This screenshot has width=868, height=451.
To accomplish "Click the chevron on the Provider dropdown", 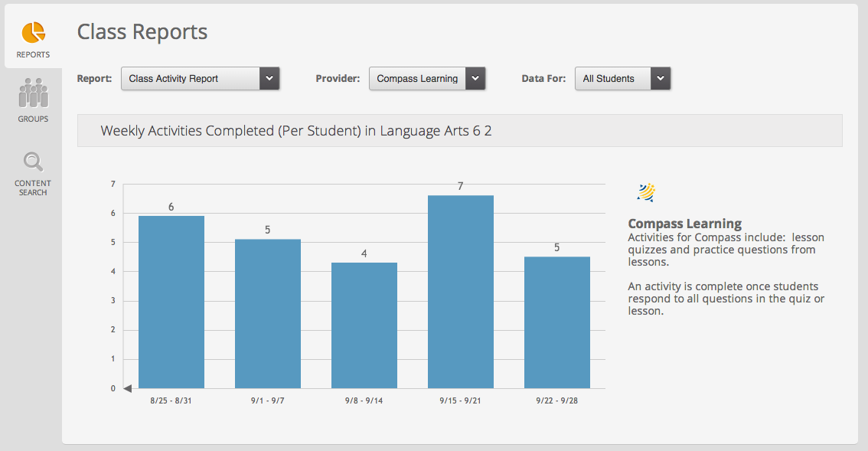I will 476,78.
